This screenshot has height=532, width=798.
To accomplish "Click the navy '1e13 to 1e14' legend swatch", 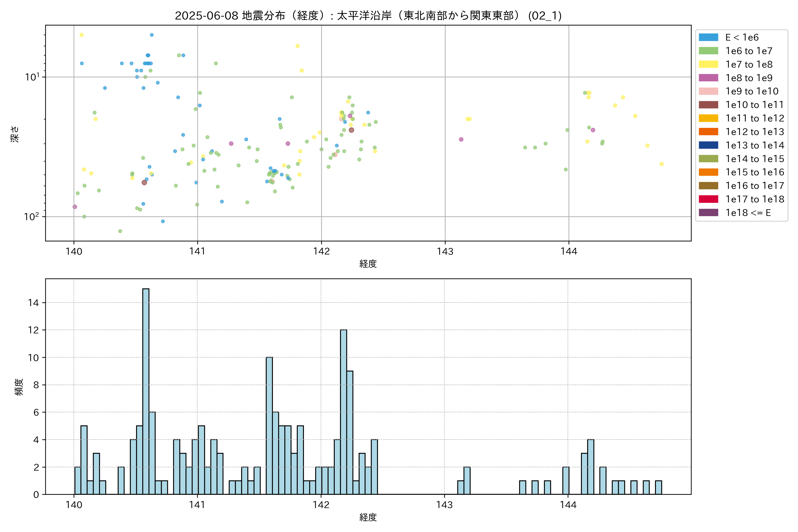I will click(x=708, y=145).
